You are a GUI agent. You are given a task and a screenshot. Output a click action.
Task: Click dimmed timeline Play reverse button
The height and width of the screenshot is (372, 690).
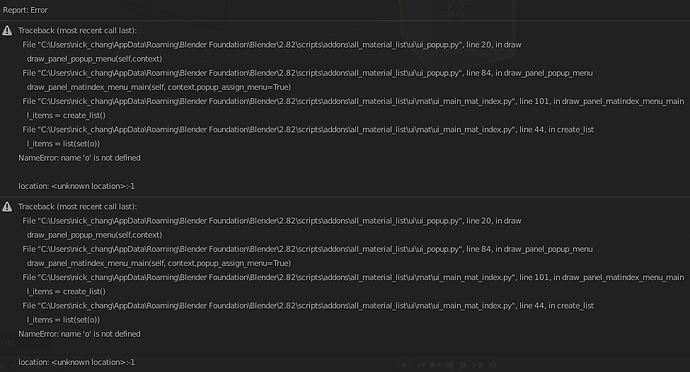(x=449, y=365)
